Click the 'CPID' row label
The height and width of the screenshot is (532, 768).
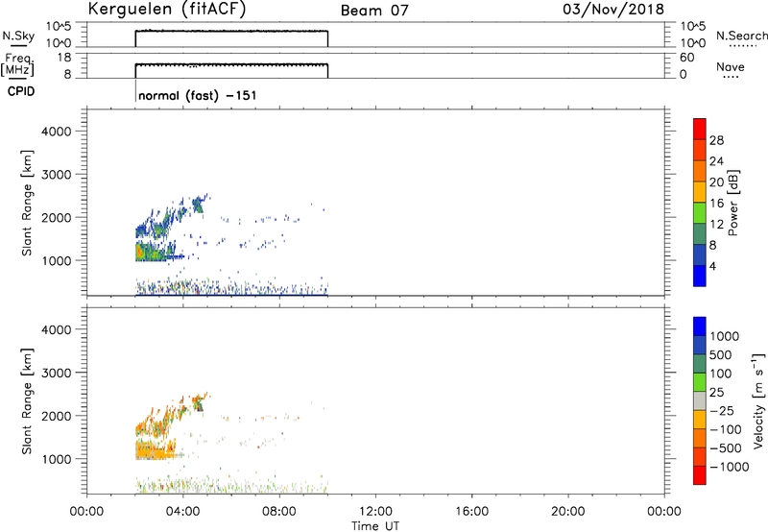click(x=21, y=91)
